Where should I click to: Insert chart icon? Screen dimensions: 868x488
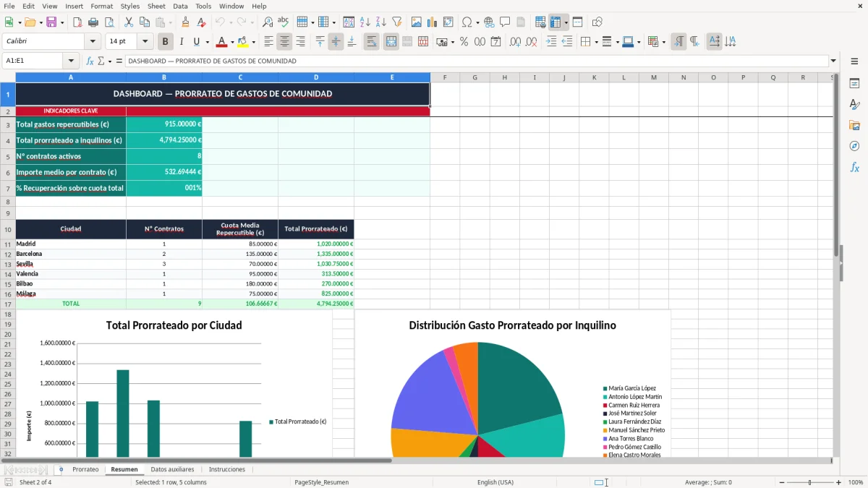(x=433, y=22)
